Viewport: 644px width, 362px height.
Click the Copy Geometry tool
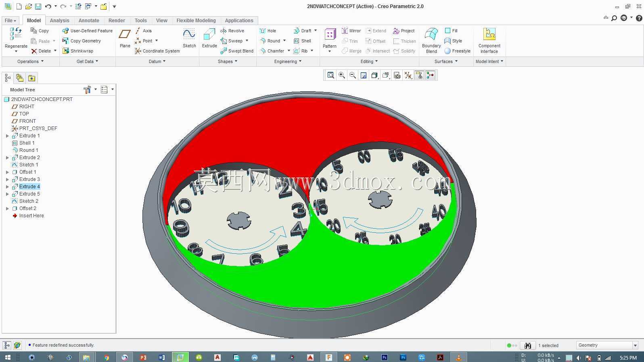(82, 41)
